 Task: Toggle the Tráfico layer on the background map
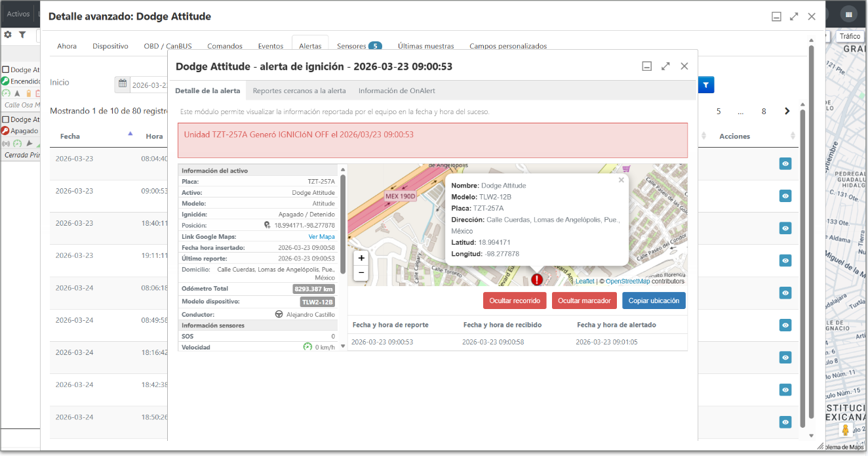click(850, 37)
